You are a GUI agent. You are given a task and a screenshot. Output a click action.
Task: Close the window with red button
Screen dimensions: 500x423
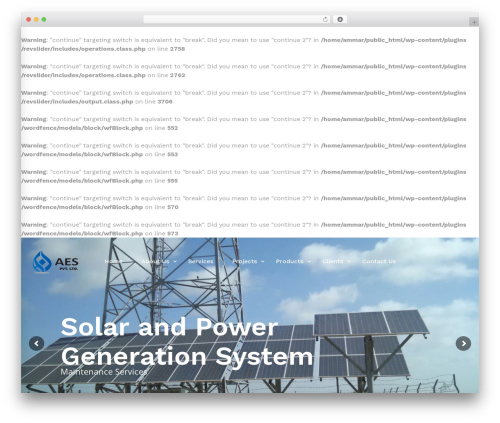29,20
